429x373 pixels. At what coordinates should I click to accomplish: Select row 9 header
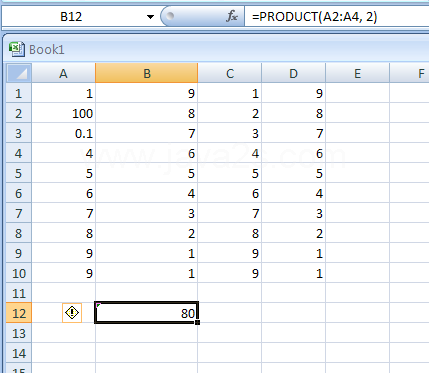[19, 253]
